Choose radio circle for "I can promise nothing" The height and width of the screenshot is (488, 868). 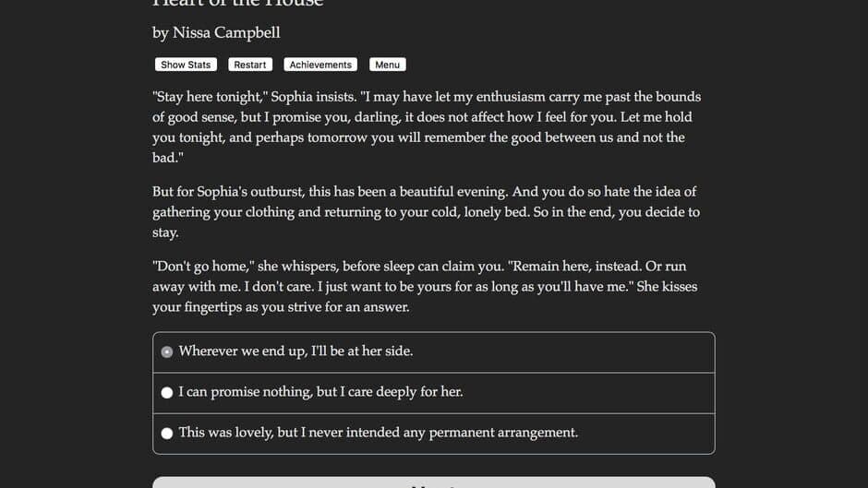pos(167,392)
